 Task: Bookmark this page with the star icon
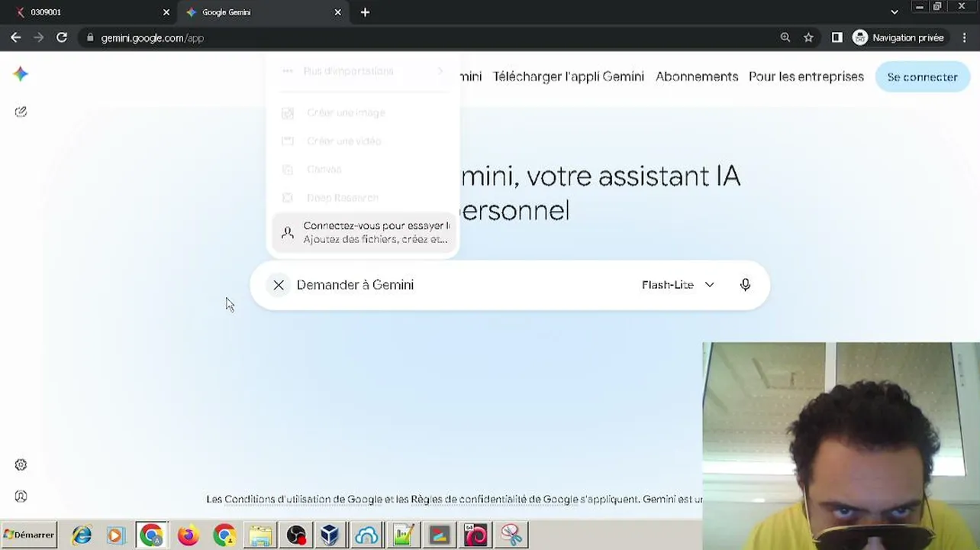pos(808,37)
